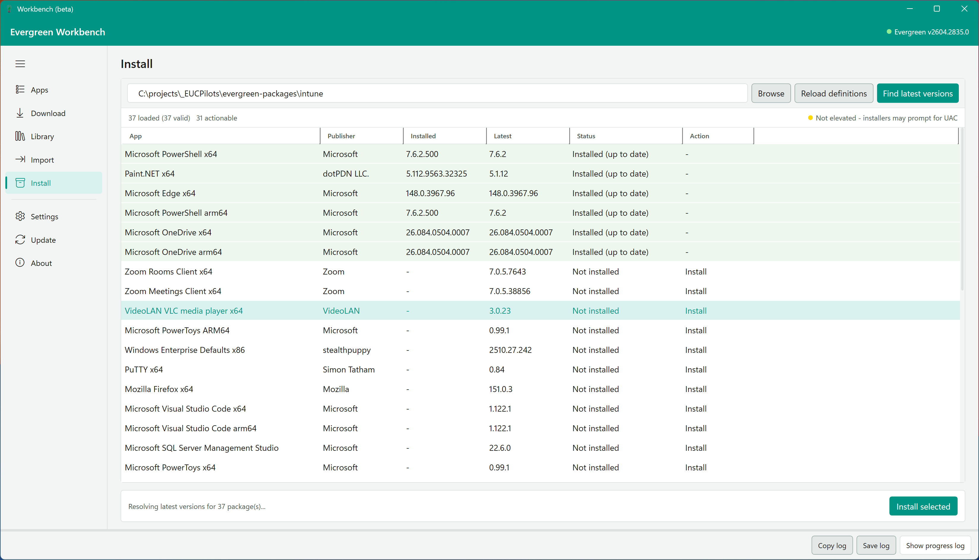
Task: Switch to the Import page
Action: [54, 160]
